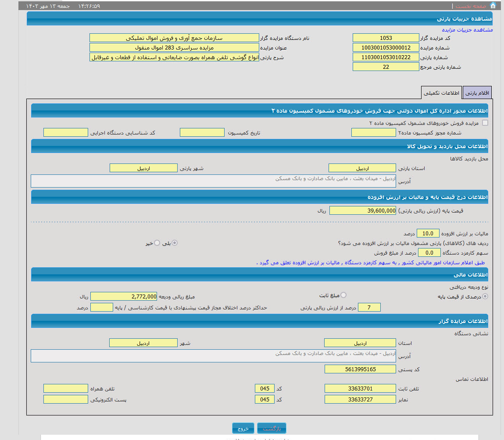The height and width of the screenshot is (440, 504).
Task: Click the خروج button
Action: click(x=243, y=429)
